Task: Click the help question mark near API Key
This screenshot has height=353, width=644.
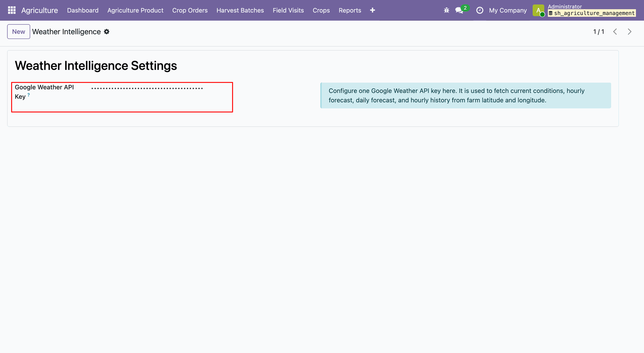Action: (29, 95)
